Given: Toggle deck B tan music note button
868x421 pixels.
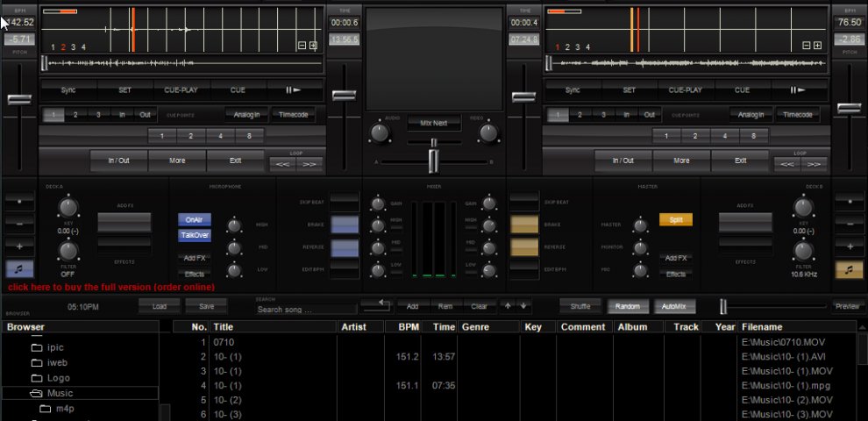Looking at the screenshot, I should tap(849, 269).
